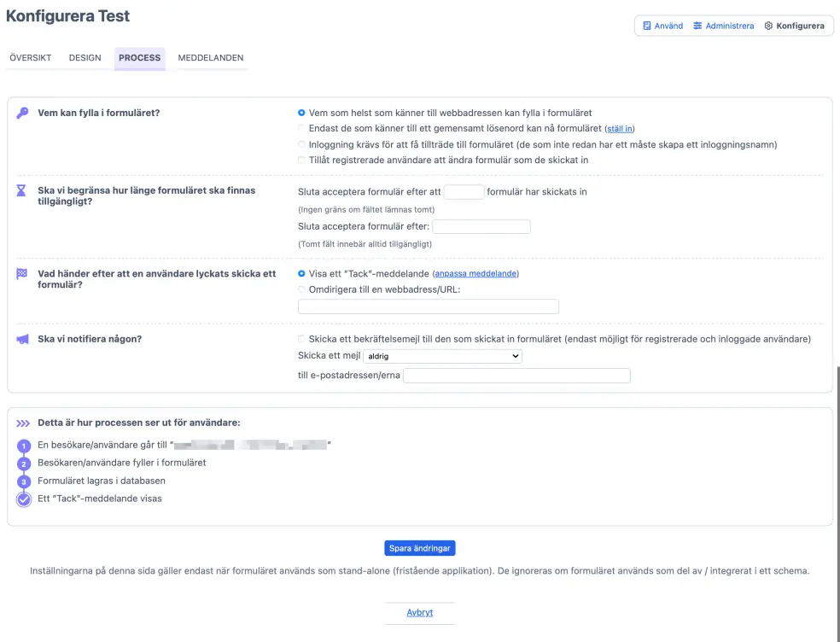Click the Använd icon in top toolbar
The width and height of the screenshot is (840, 642).
click(x=647, y=26)
